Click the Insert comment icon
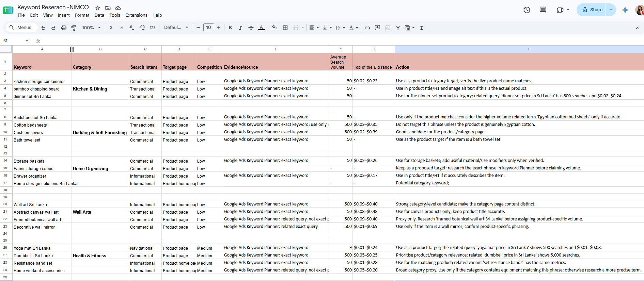 tap(377, 28)
